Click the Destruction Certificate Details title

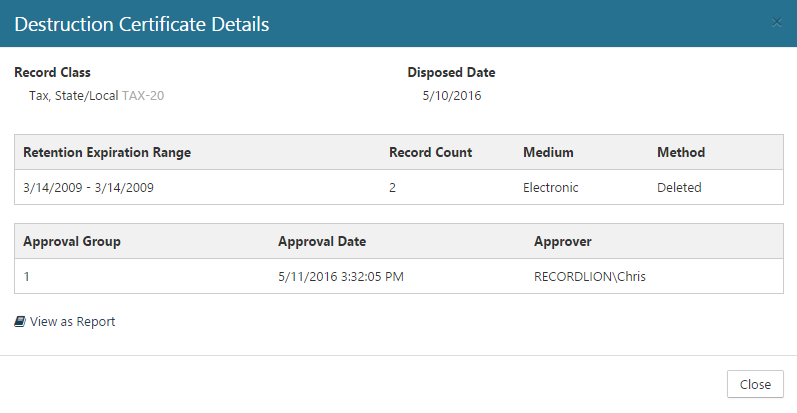(142, 24)
